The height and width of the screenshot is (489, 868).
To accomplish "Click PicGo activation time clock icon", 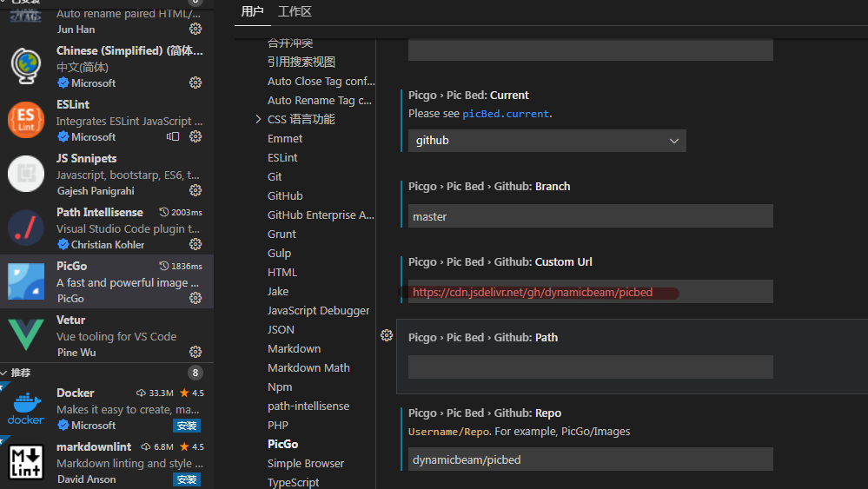I will click(164, 266).
